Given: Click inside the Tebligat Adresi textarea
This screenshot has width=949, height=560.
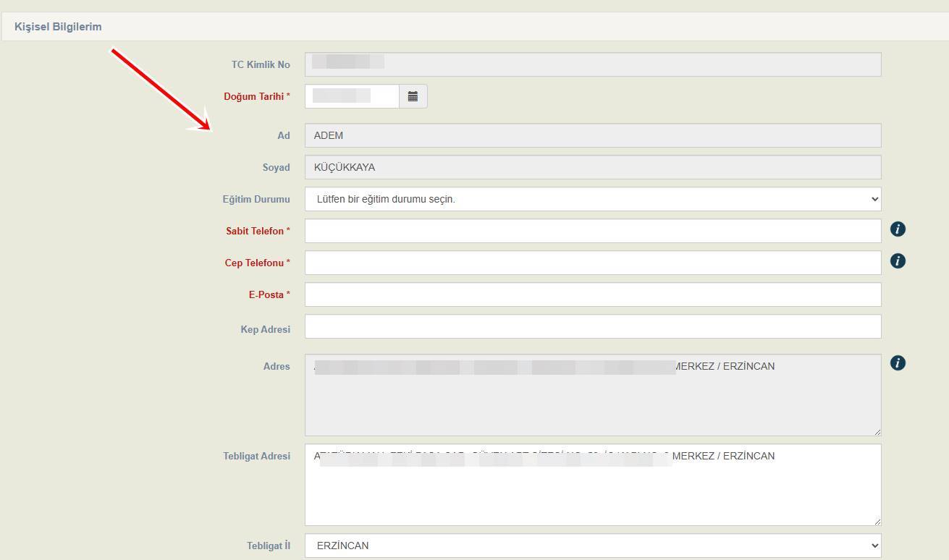Looking at the screenshot, I should 592,492.
